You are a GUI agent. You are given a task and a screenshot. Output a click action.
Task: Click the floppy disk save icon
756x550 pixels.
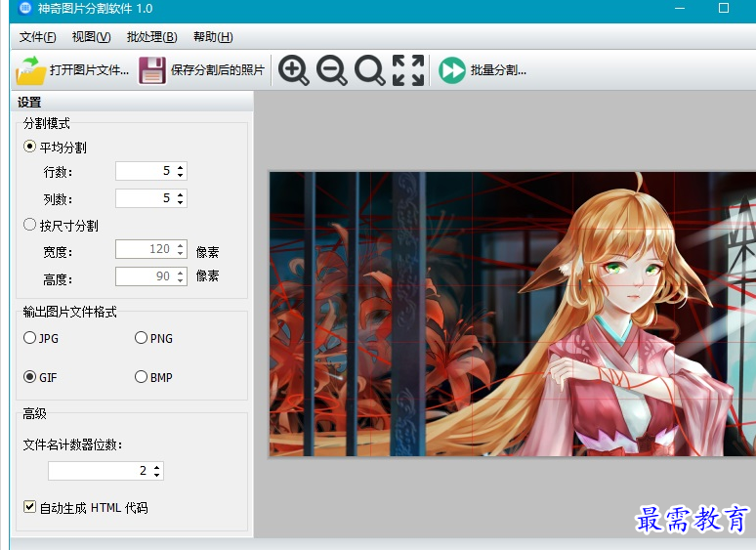(x=152, y=70)
